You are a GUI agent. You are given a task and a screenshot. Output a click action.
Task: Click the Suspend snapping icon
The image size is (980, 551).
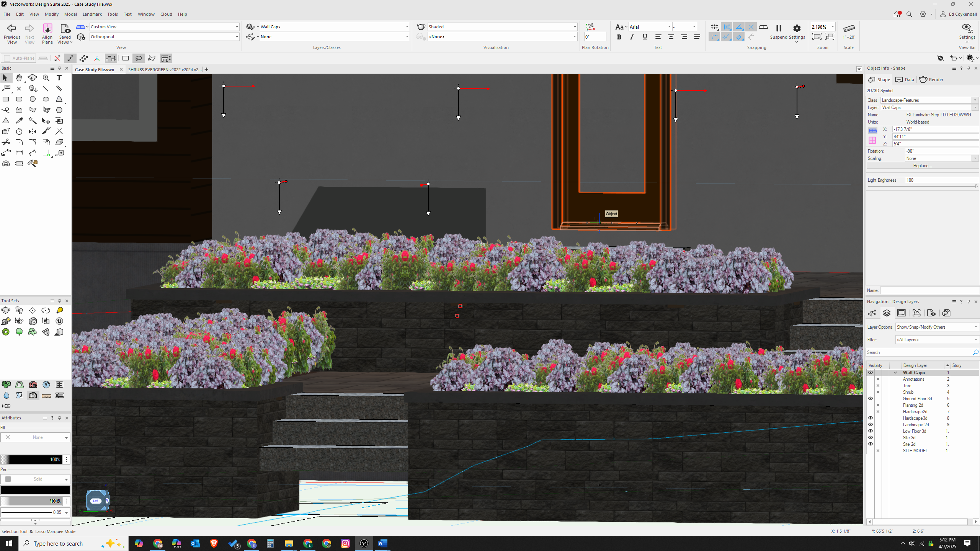[x=778, y=28]
